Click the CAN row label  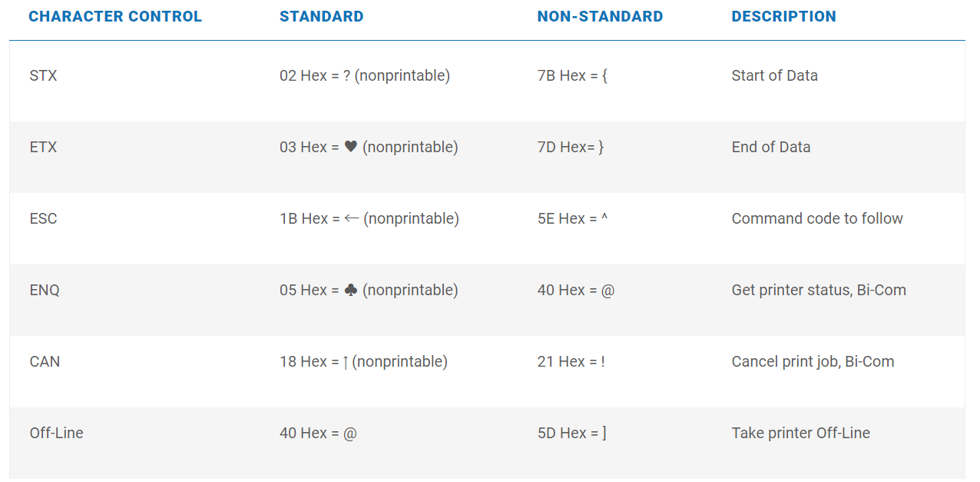coord(45,361)
